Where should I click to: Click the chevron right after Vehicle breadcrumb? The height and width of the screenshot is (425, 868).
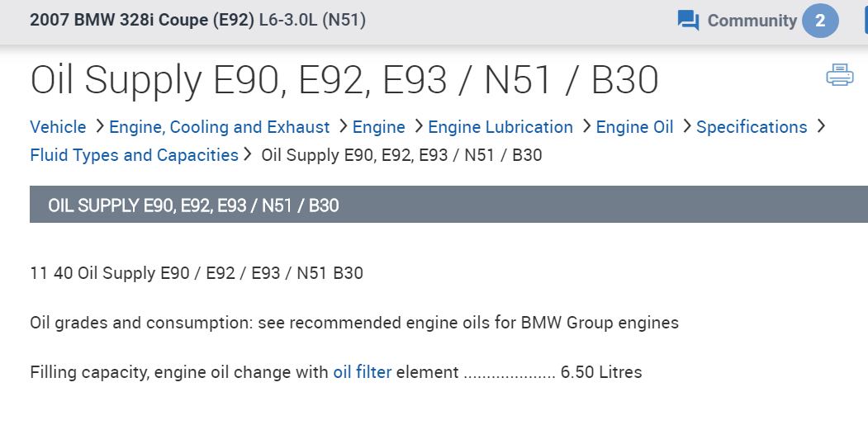[x=99, y=126]
